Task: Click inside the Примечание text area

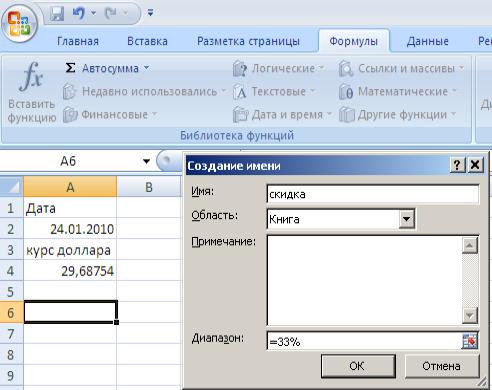Action: pyautogui.click(x=364, y=280)
